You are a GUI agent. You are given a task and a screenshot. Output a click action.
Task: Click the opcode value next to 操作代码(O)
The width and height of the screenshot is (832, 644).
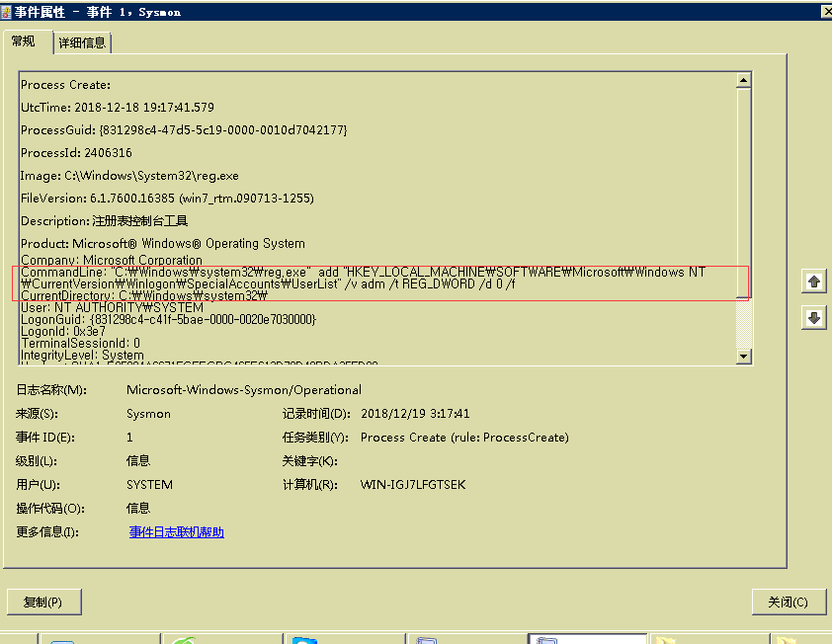pyautogui.click(x=138, y=509)
